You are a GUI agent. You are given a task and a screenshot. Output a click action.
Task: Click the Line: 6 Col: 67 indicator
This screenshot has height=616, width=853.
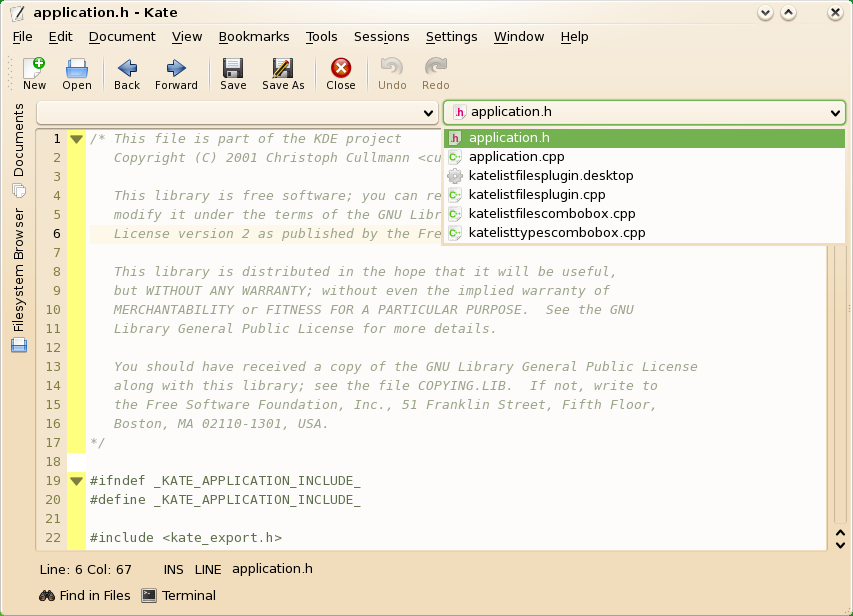[x=85, y=570]
